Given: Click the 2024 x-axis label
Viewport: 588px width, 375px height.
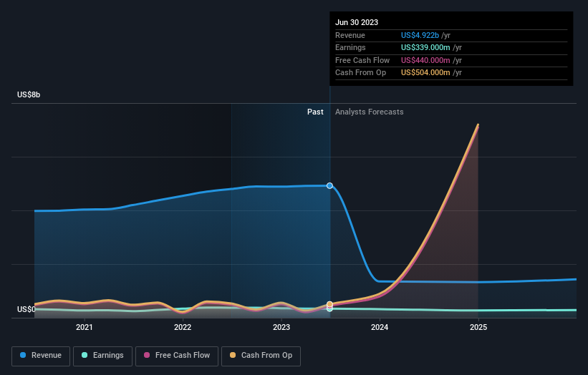Looking at the screenshot, I should 380,327.
